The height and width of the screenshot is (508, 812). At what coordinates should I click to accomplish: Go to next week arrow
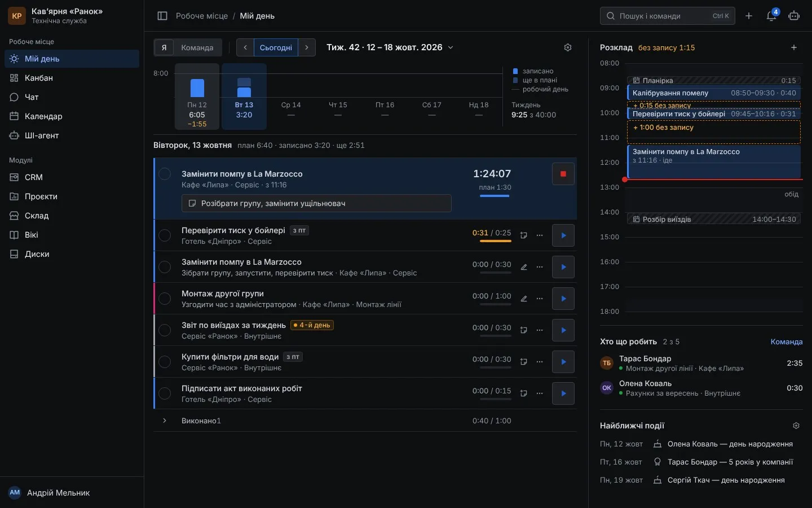click(x=306, y=47)
